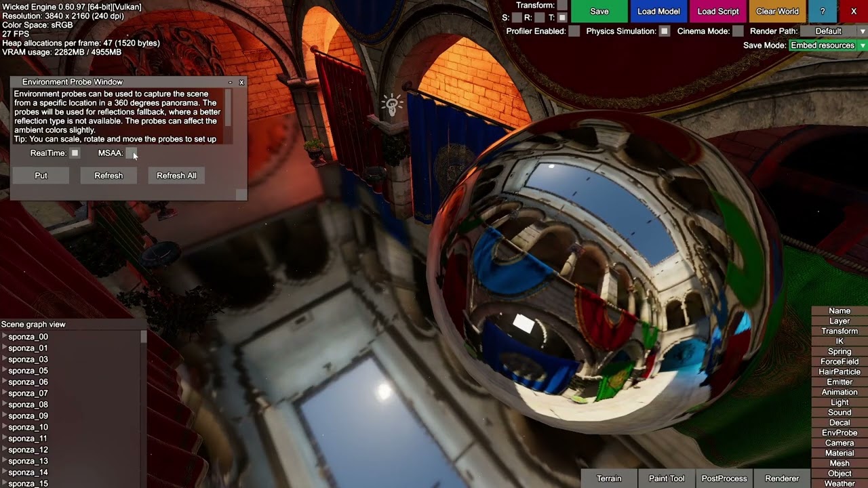This screenshot has height=488, width=868.
Task: Click the Refresh All button
Action: pyautogui.click(x=176, y=176)
